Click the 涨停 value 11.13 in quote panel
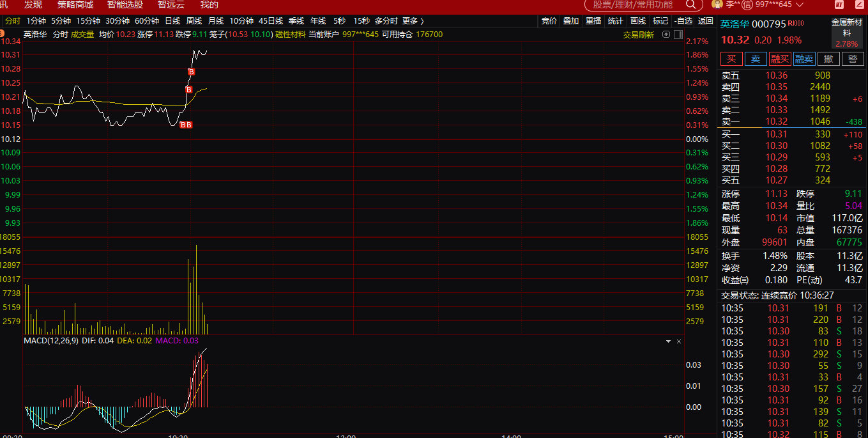 pos(777,194)
